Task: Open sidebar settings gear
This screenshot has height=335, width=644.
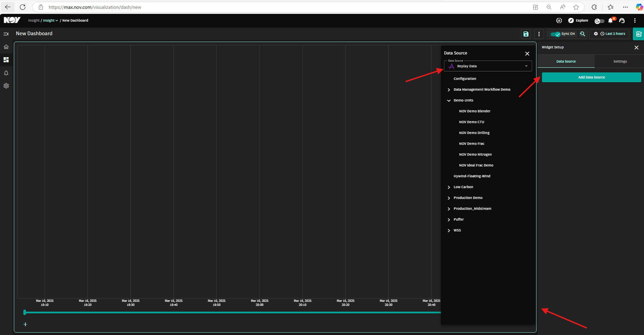Action: (6, 86)
